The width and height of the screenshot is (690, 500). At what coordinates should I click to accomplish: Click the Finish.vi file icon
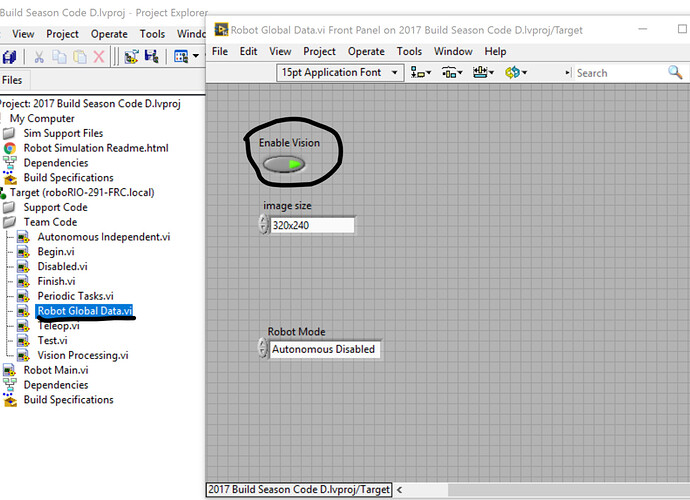coord(23,281)
